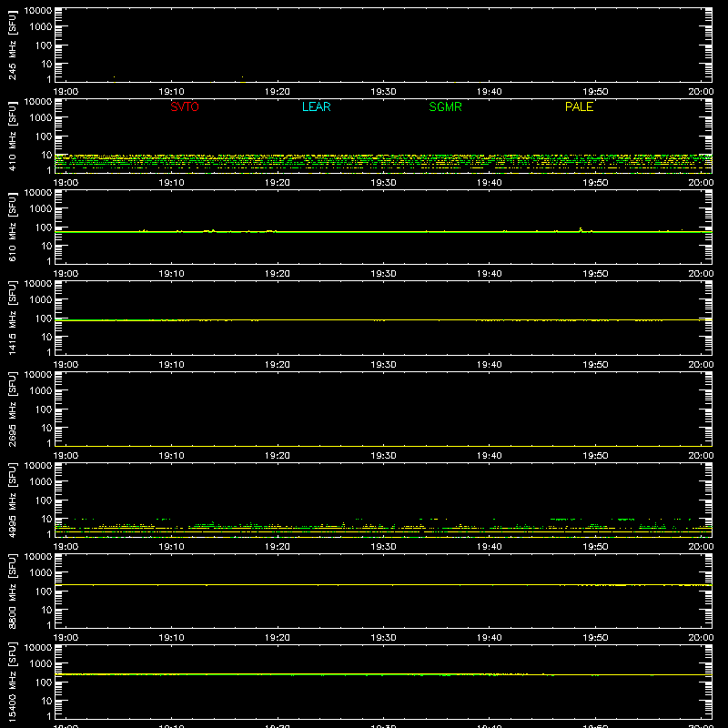Click the green SGMR station label
This screenshot has height=728, width=728.
coord(445,106)
